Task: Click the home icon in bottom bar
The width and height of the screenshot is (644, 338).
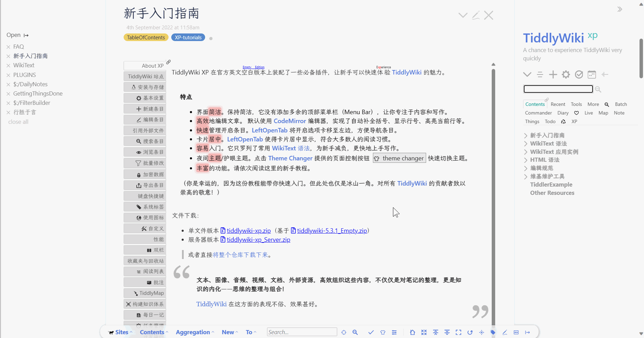Action: pos(412,332)
